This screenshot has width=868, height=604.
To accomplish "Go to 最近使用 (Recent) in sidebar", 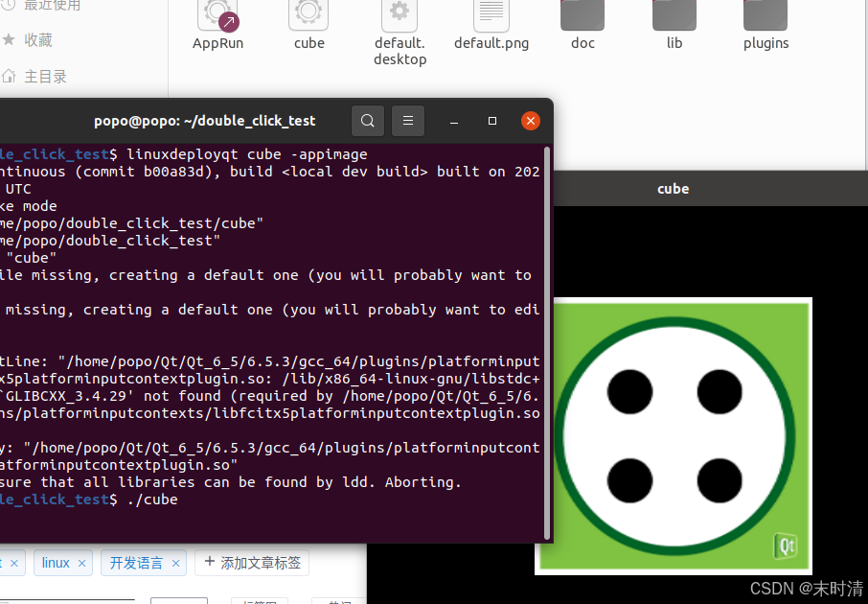I will [x=42, y=6].
